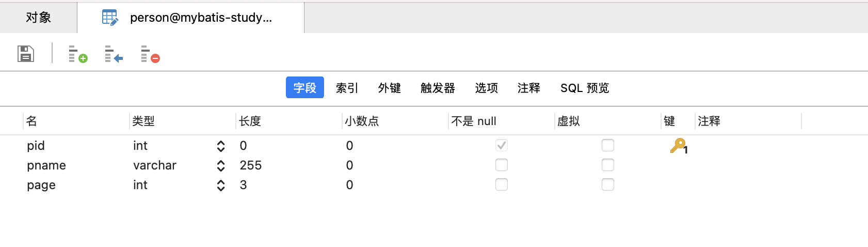Open the SQL 预览 tab

(585, 88)
